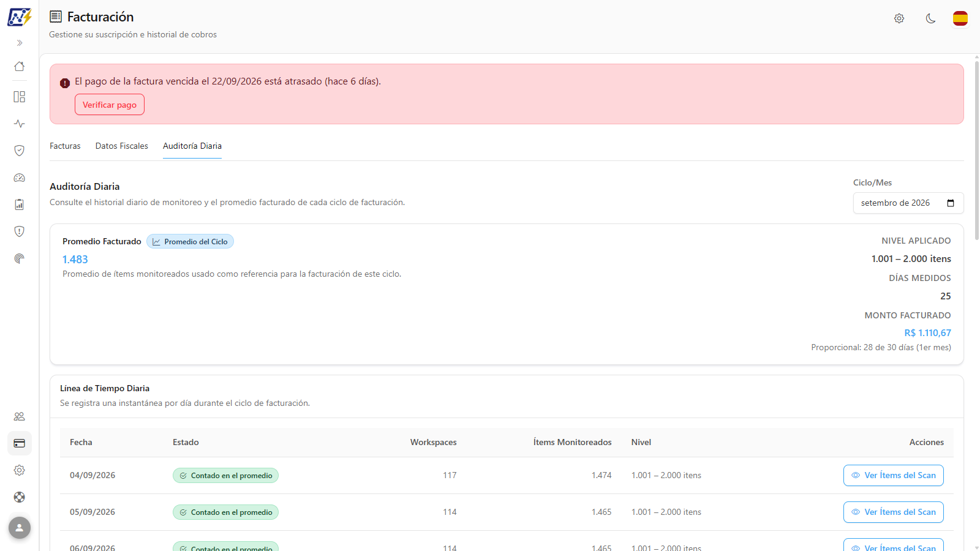Change language using the Spanish flag
Viewport: 980px width, 551px height.
click(x=960, y=18)
